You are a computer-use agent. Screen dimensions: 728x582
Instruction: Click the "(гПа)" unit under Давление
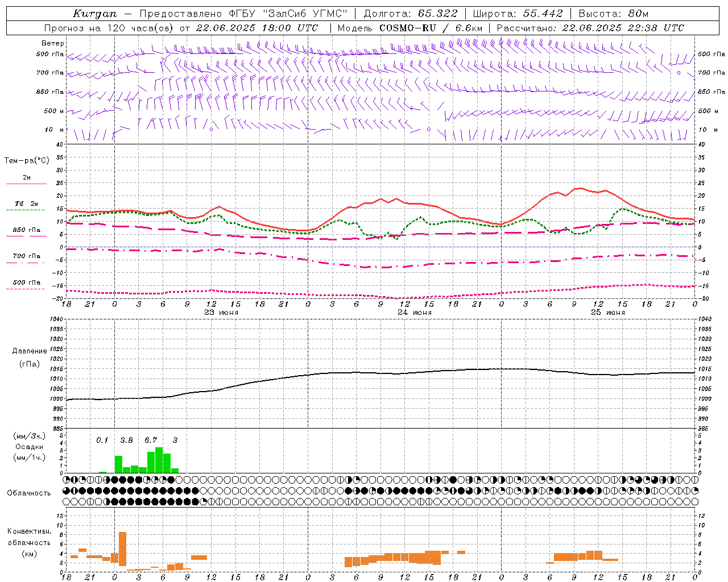pos(30,364)
